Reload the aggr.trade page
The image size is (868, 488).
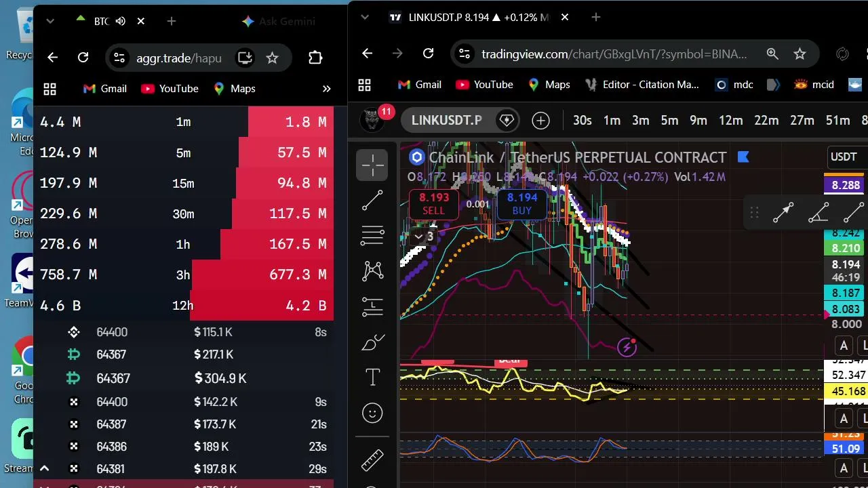click(83, 58)
